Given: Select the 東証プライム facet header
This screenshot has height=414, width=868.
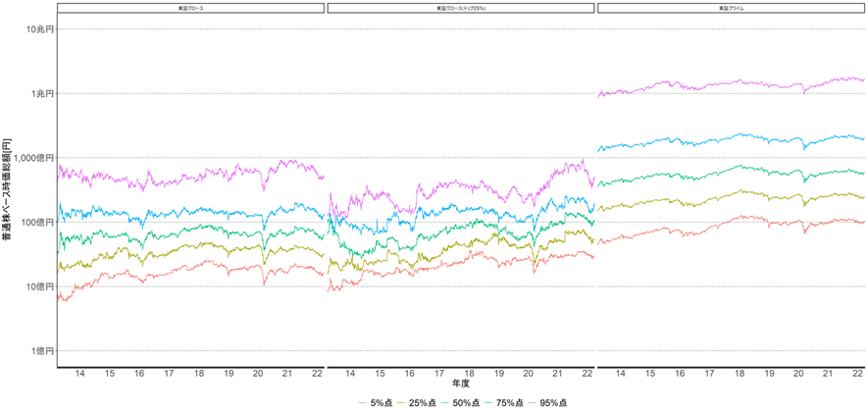Looking at the screenshot, I should click(x=731, y=8).
